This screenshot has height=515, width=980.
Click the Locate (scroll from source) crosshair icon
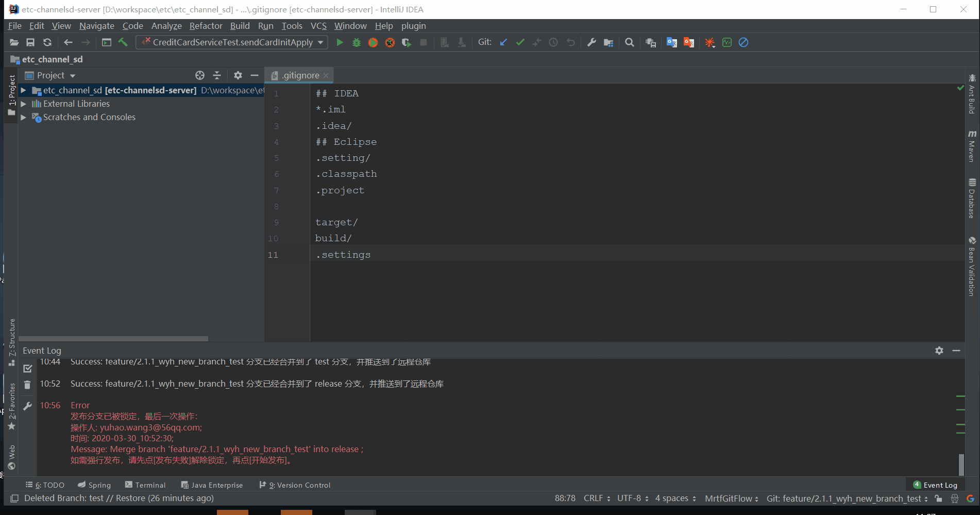pyautogui.click(x=200, y=75)
